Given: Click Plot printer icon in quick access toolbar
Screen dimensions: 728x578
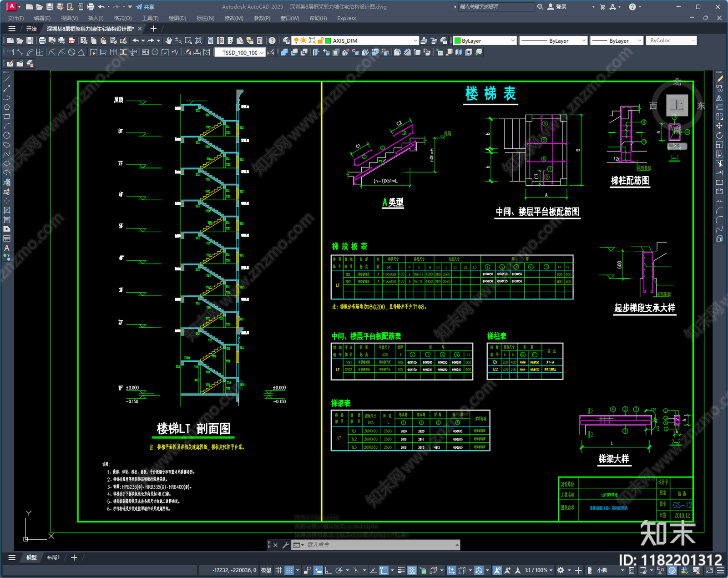Looking at the screenshot, I should (x=91, y=7).
